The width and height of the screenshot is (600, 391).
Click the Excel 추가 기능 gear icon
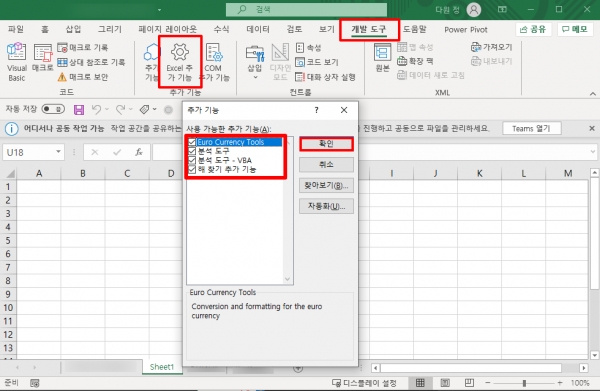[x=179, y=52]
